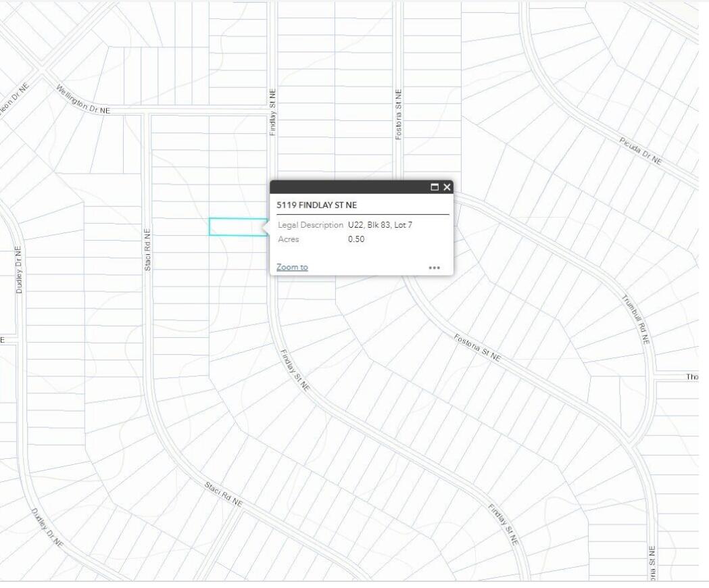
Task: Click the 'Acres' field label in popup
Action: pos(289,239)
